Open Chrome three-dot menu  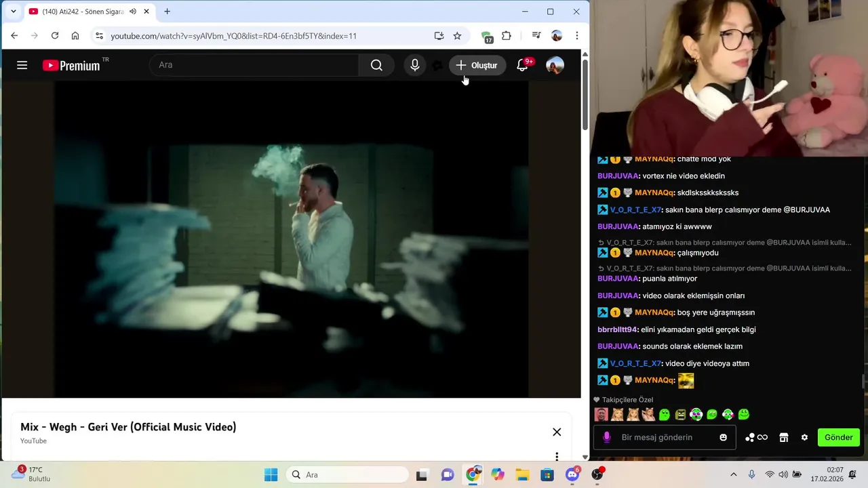(577, 36)
